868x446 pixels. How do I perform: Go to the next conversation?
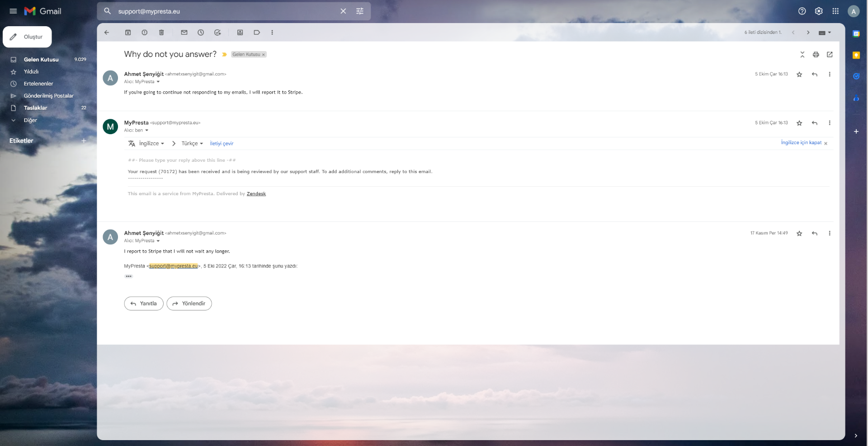(x=808, y=33)
